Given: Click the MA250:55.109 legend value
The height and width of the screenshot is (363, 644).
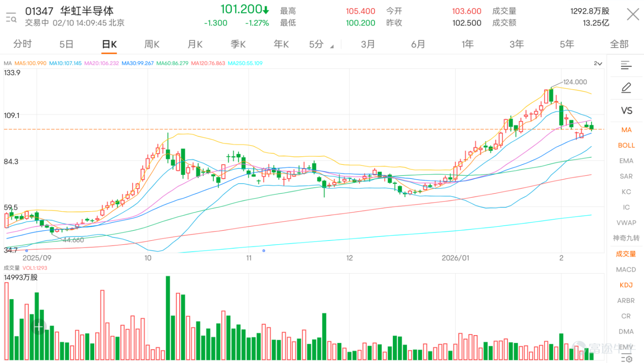Looking at the screenshot, I should pyautogui.click(x=245, y=63).
